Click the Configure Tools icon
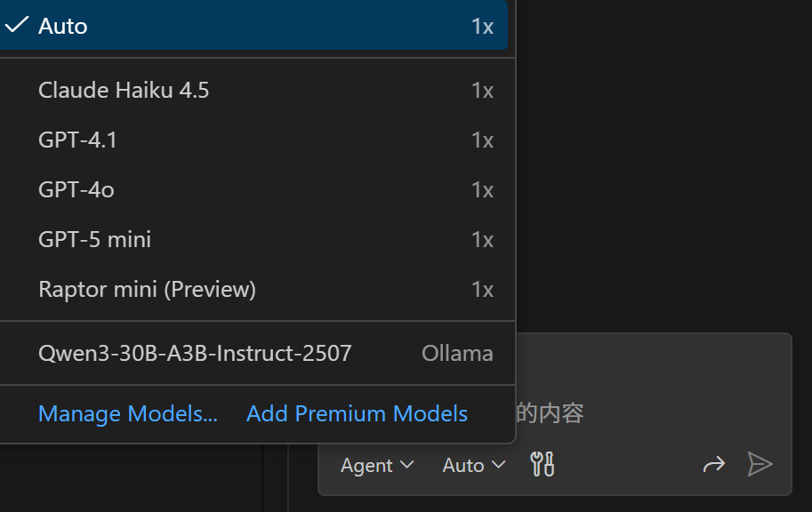812x512 pixels. click(x=543, y=464)
